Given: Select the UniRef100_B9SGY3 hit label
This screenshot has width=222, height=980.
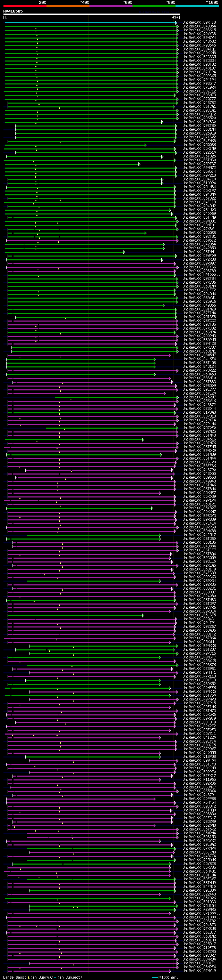Looking at the screenshot, I should 199,516.
